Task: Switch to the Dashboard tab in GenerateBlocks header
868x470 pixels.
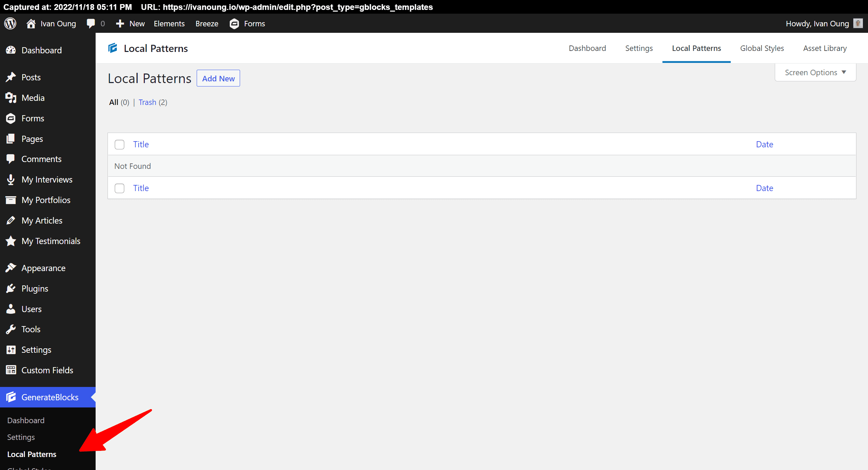Action: [587, 48]
